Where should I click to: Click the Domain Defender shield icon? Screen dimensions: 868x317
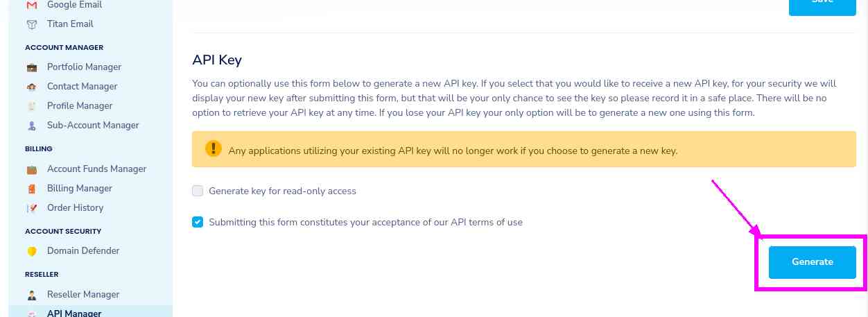(32, 251)
